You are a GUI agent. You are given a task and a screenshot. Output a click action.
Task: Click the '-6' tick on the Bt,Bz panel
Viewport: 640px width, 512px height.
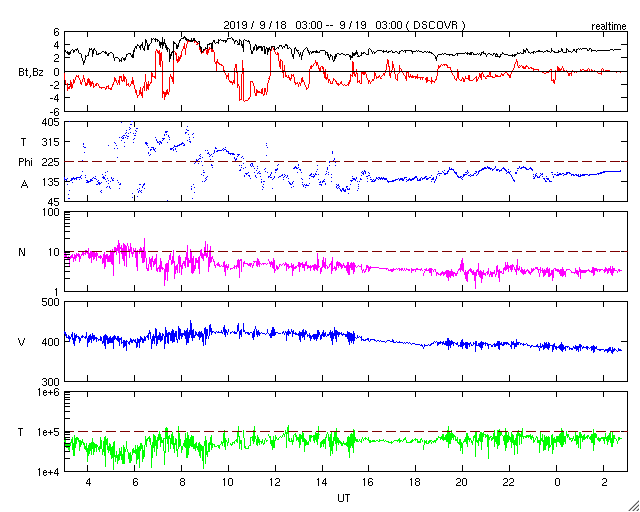point(54,111)
